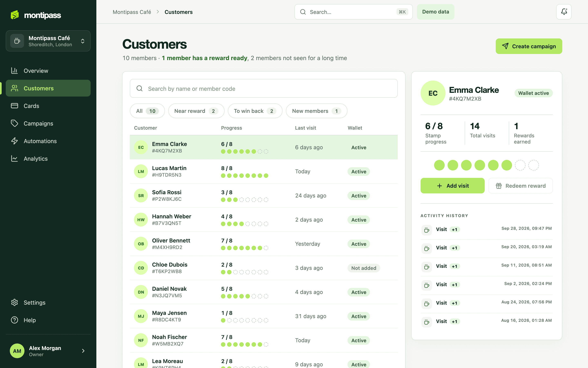The image size is (588, 368).
Task: Click the Progress column header
Action: coord(231,128)
